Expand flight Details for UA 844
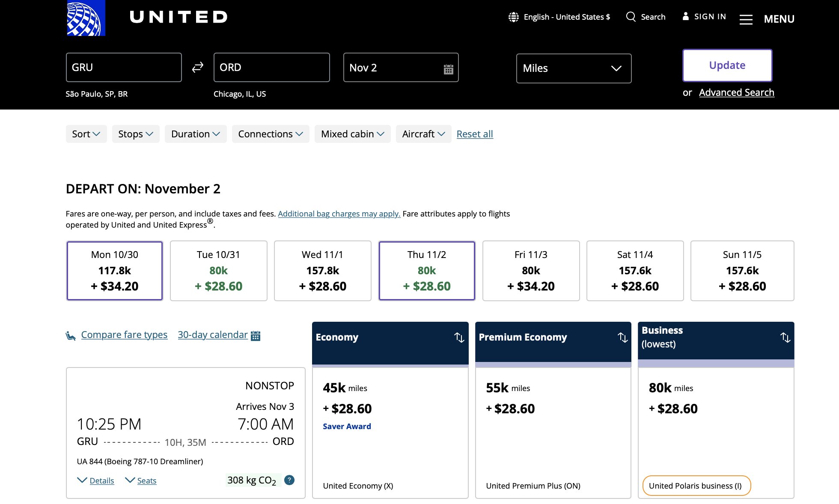 pos(96,480)
